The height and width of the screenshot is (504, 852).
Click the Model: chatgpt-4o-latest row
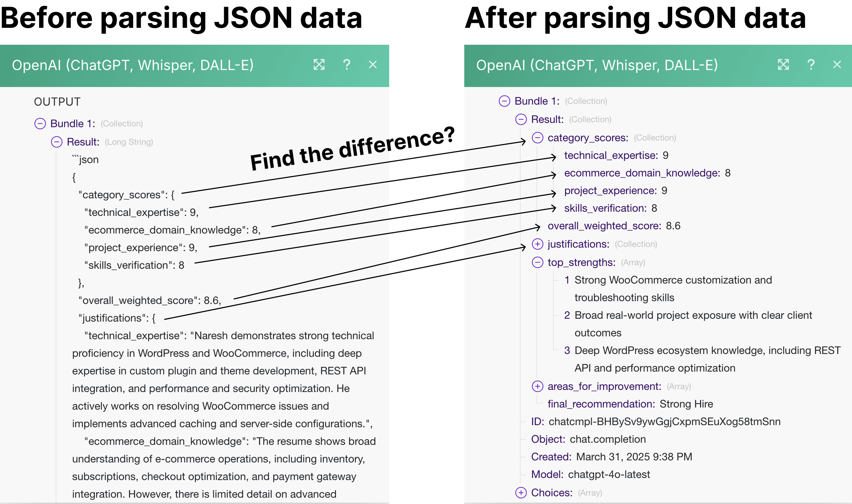click(590, 474)
